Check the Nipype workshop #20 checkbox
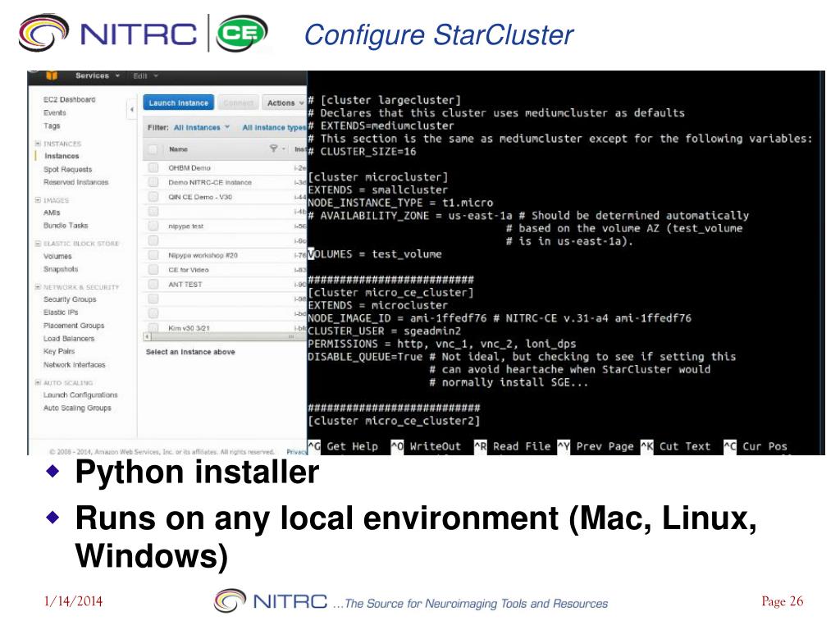This screenshot has width=840, height=630. [153, 255]
